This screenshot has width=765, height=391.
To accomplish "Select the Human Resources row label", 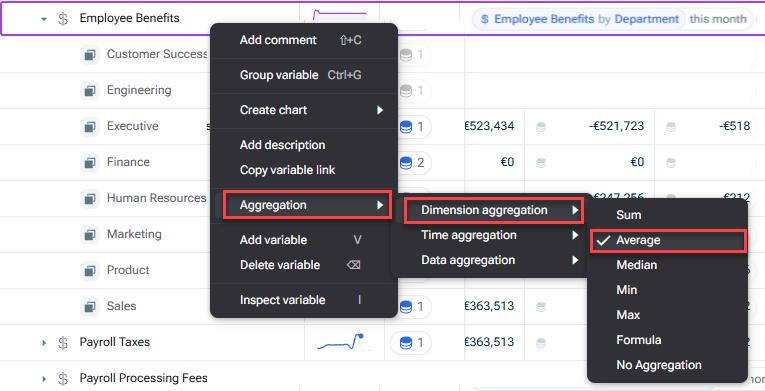I will [157, 198].
